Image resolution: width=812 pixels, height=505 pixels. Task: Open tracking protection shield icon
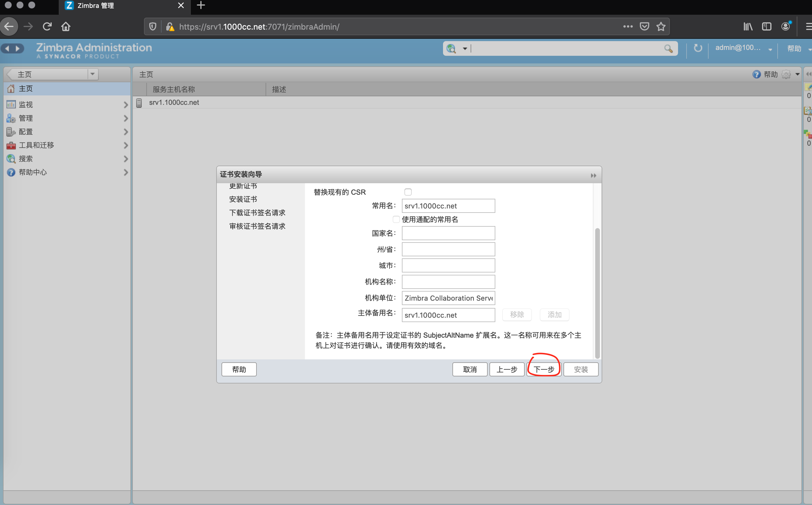point(153,27)
